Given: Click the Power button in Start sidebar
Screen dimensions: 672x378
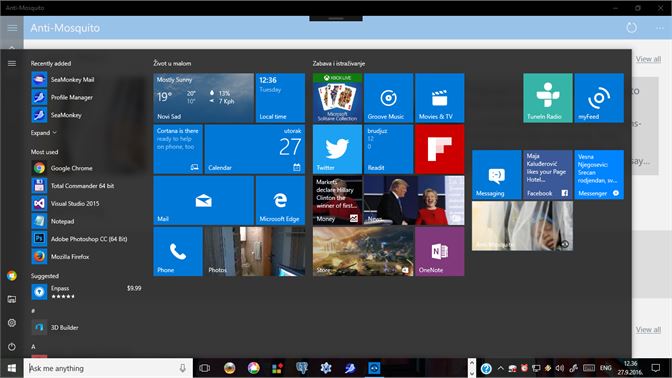Looking at the screenshot, I should (x=12, y=346).
